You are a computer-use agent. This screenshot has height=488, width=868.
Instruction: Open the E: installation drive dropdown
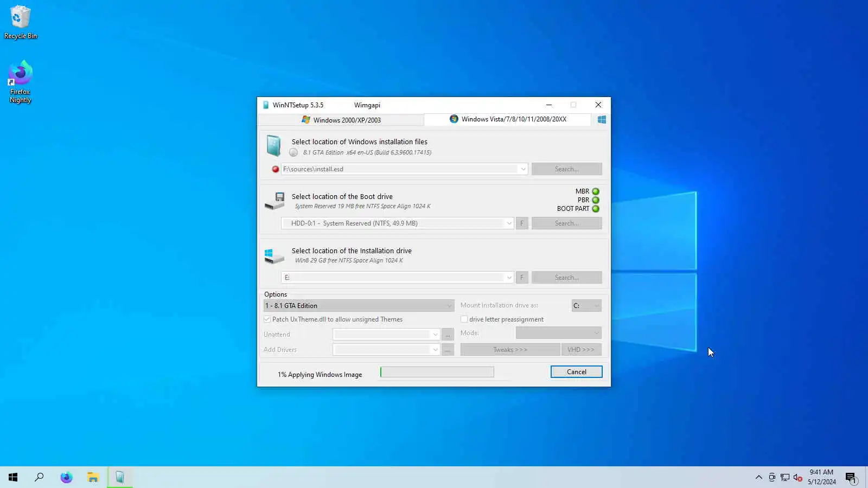click(509, 278)
